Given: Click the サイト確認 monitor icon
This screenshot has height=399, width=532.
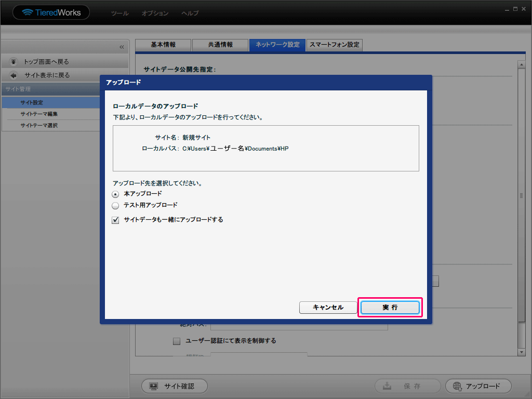Looking at the screenshot, I should [153, 386].
